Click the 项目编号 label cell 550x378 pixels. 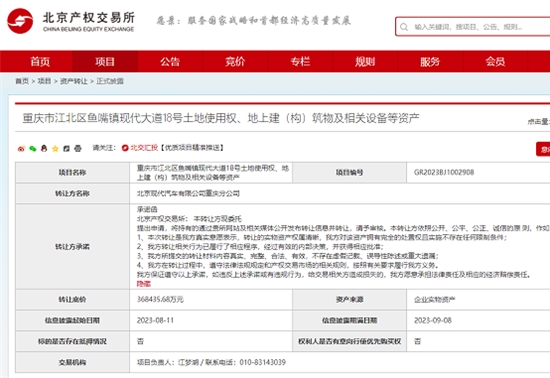pyautogui.click(x=349, y=172)
